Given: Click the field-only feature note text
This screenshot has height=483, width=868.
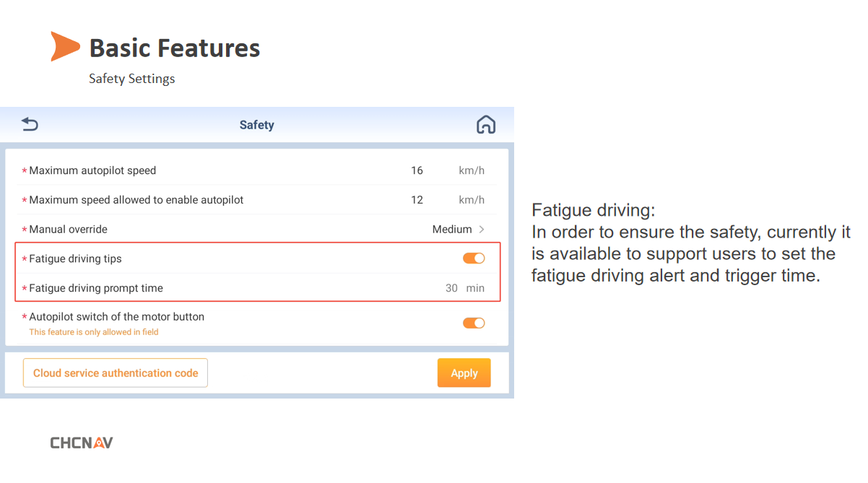Looking at the screenshot, I should pos(94,332).
